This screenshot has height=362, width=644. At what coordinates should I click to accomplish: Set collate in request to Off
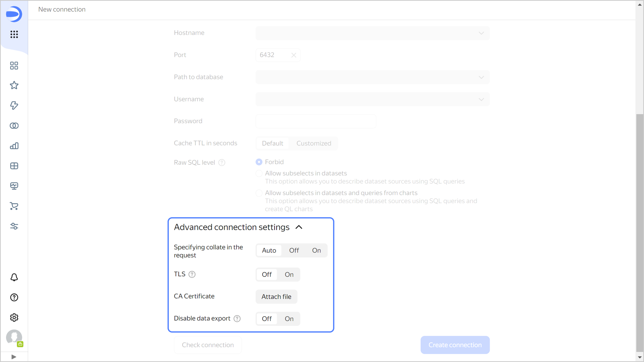[x=294, y=250]
